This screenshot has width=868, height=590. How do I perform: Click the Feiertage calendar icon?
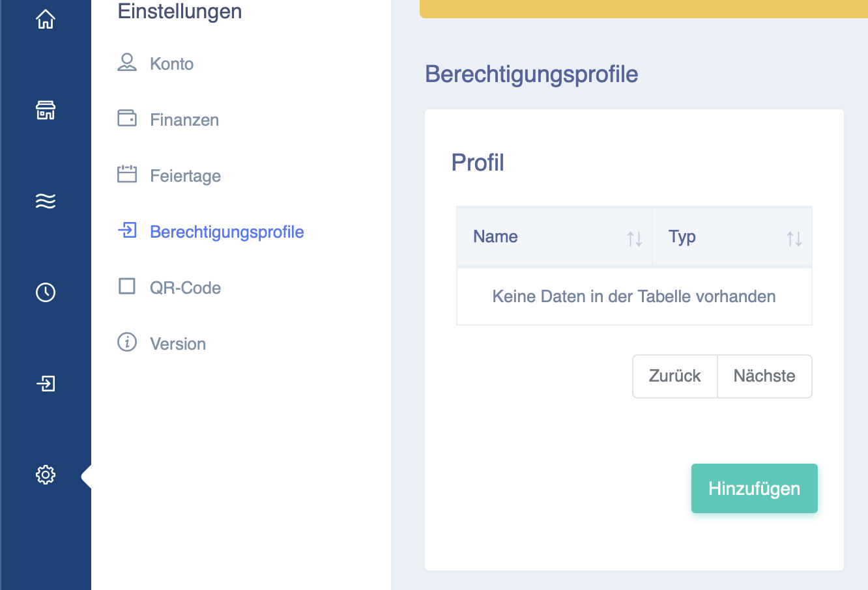pos(127,174)
